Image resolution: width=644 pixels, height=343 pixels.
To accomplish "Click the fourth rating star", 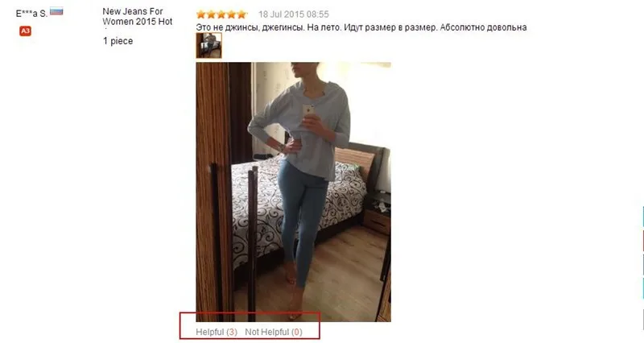I will pyautogui.click(x=232, y=14).
